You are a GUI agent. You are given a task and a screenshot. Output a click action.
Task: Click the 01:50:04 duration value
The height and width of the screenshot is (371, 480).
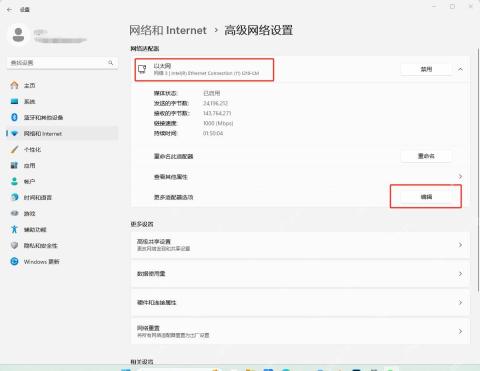(x=213, y=133)
